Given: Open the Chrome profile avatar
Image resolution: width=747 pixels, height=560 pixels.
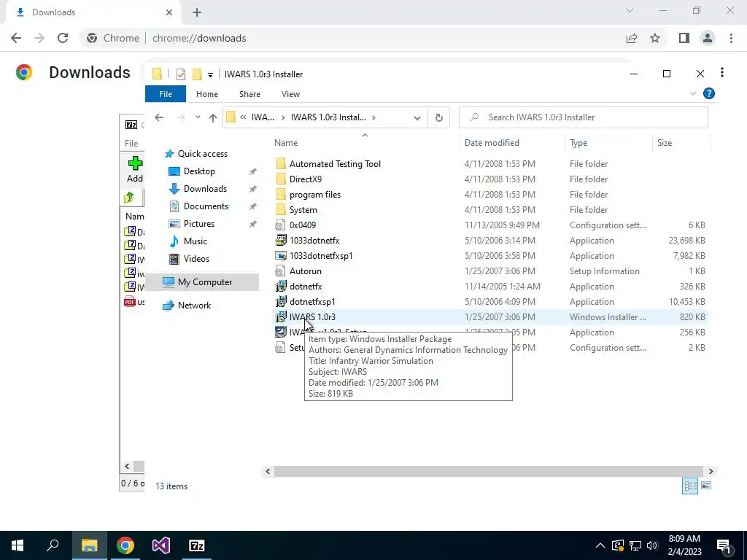Looking at the screenshot, I should click(x=708, y=38).
